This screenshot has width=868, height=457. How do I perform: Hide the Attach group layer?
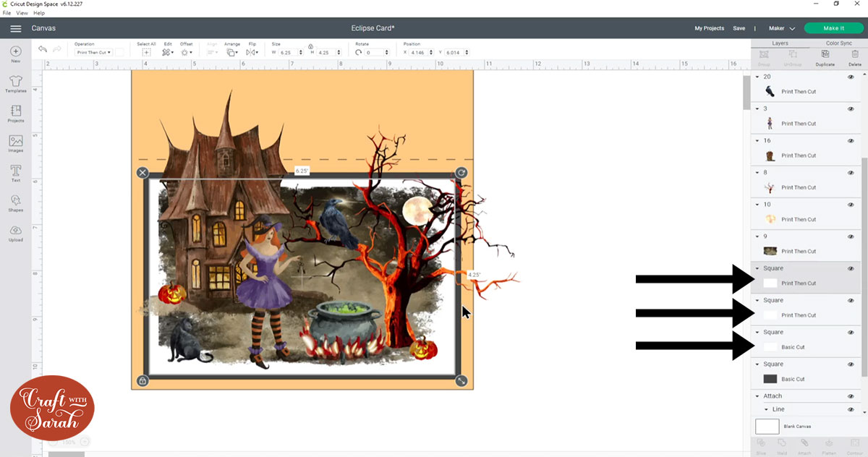pyautogui.click(x=851, y=396)
